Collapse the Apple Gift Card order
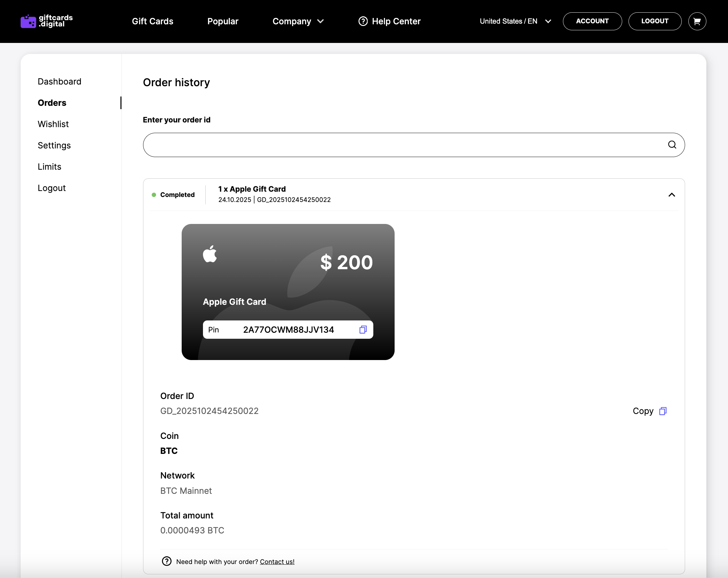 point(672,195)
